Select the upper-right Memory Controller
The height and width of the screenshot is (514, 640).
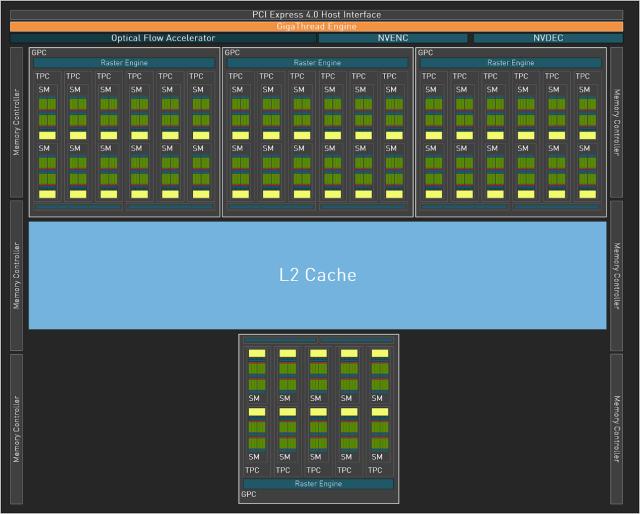[x=617, y=121]
